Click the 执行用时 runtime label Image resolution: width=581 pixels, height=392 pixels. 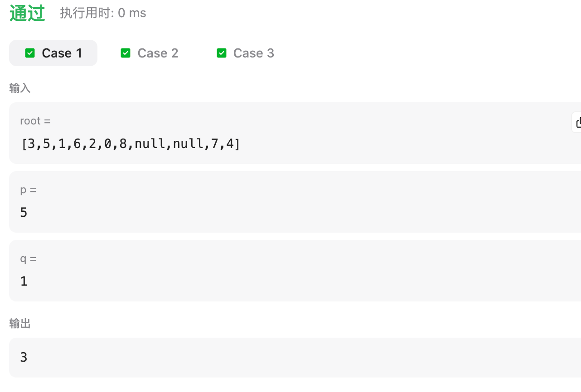(87, 13)
